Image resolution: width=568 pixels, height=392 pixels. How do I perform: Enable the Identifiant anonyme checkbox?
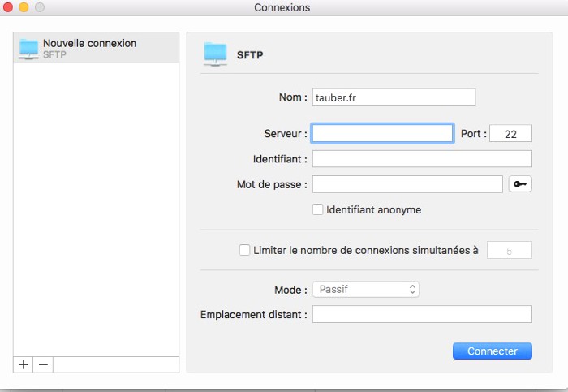pos(318,209)
